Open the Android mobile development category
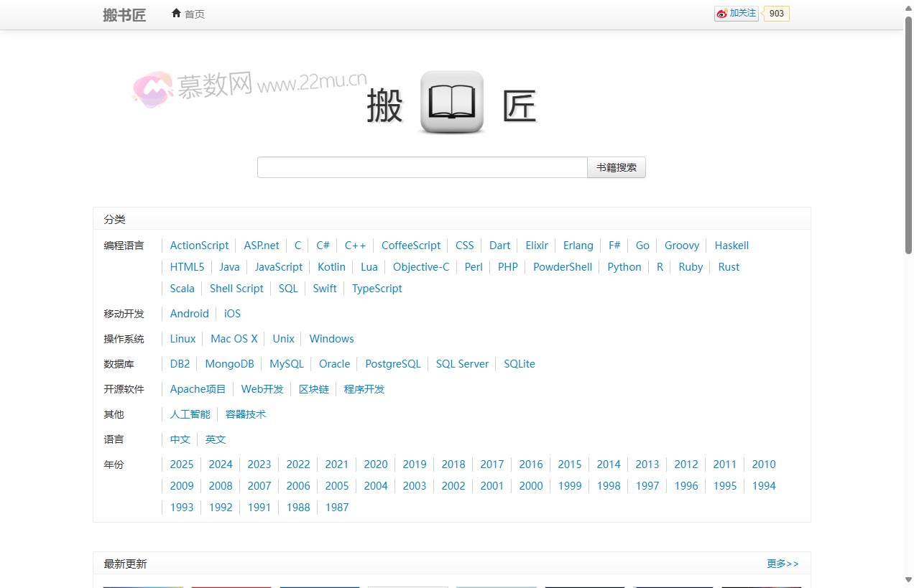The image size is (914, 588). [189, 313]
